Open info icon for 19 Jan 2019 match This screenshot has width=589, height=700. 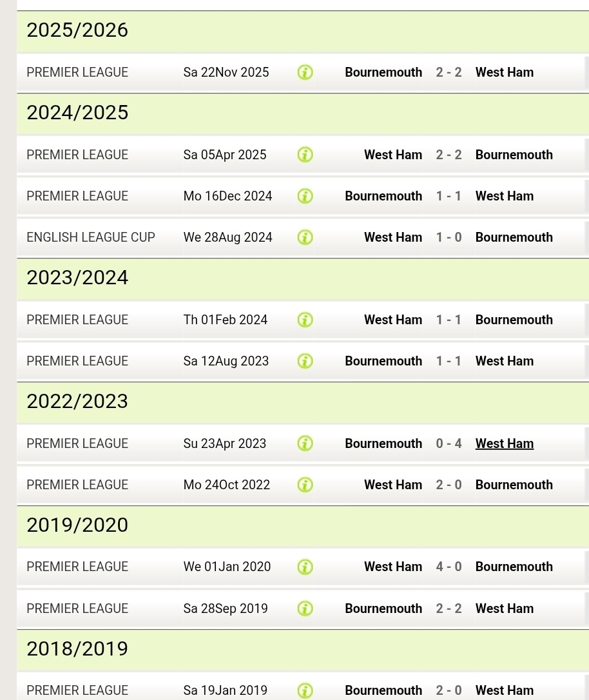[305, 690]
